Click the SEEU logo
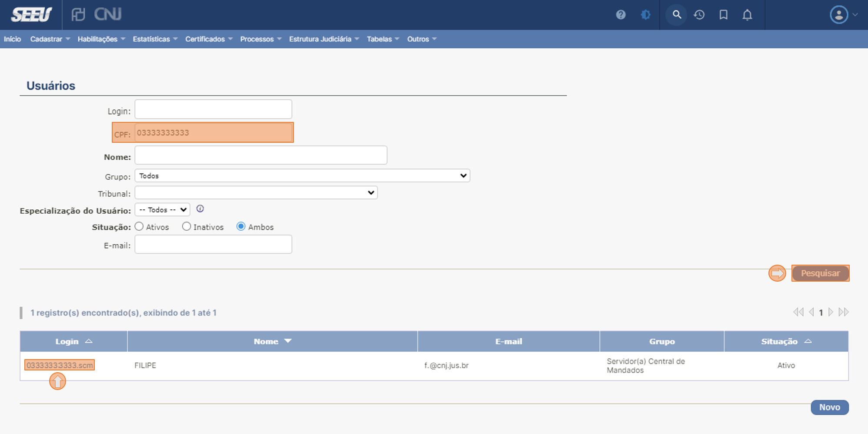The height and width of the screenshot is (434, 868). click(31, 15)
